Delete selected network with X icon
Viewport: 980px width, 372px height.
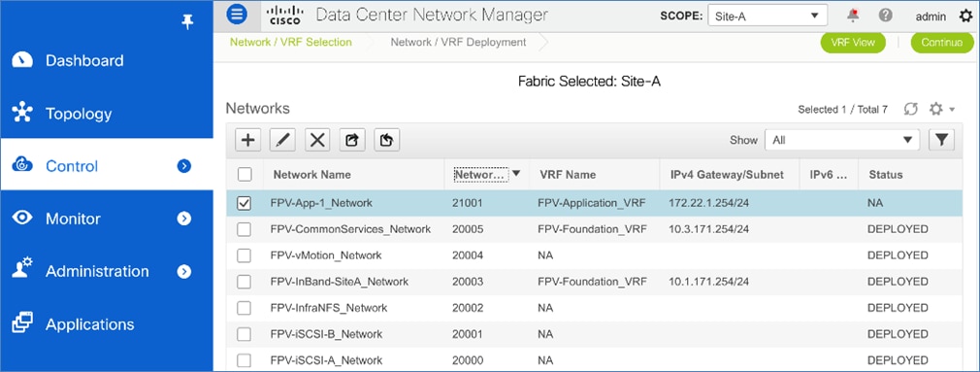point(317,140)
